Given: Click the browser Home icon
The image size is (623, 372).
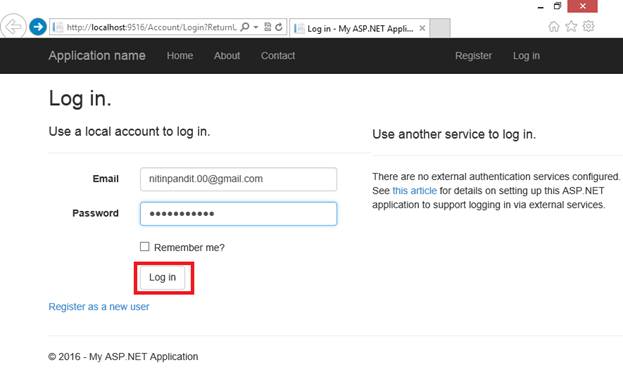Looking at the screenshot, I should (553, 27).
